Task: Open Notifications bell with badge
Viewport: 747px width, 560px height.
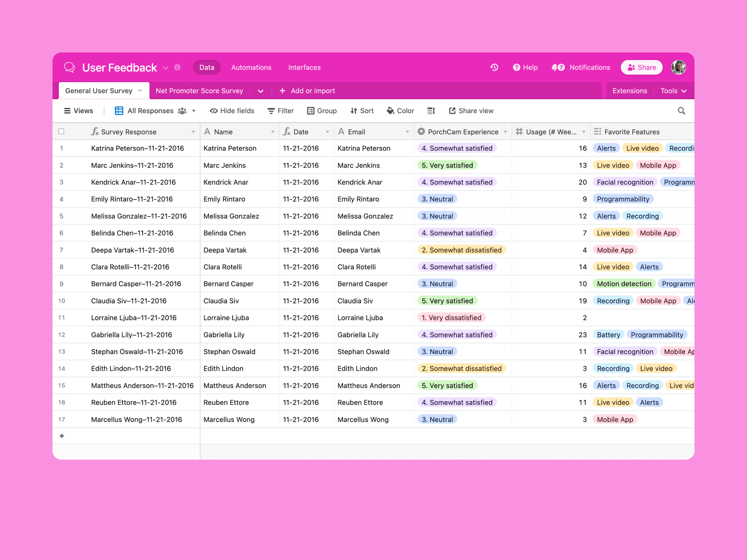Action: coord(558,67)
